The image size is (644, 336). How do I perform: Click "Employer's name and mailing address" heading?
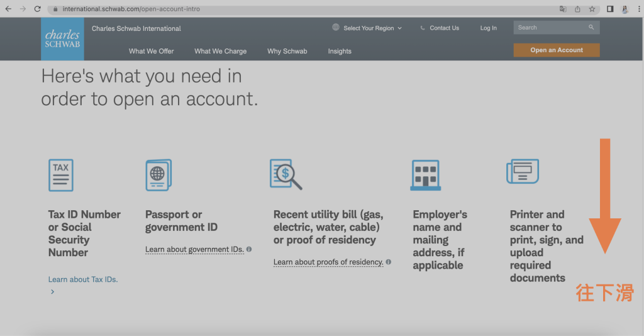(440, 240)
